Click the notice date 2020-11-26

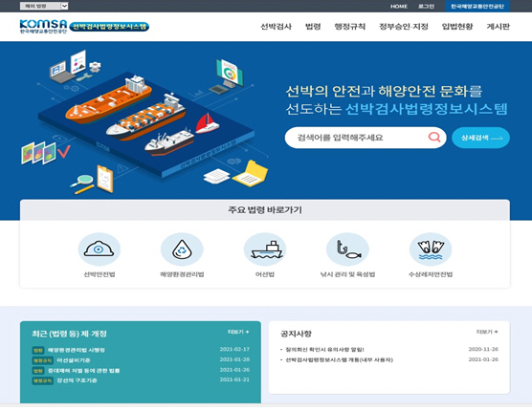[x=483, y=349]
